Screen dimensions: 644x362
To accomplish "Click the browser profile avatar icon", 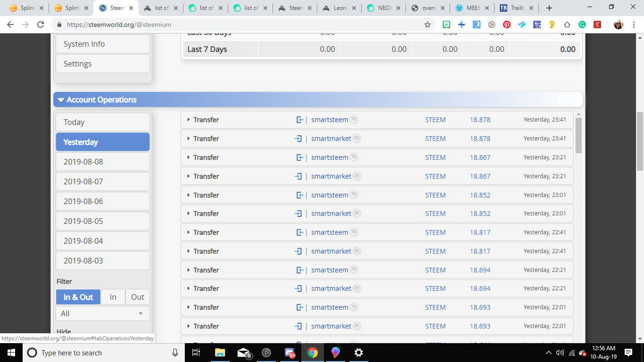I will pyautogui.click(x=618, y=25).
